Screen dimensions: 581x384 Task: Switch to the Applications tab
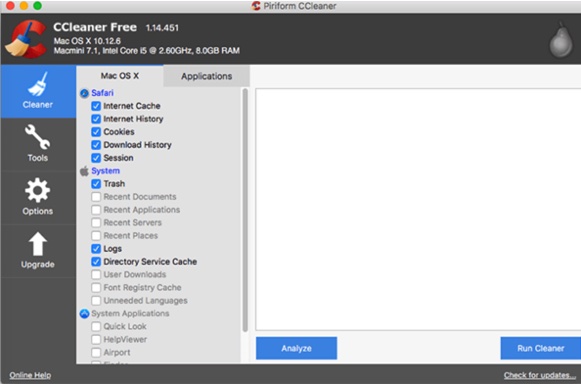point(206,76)
